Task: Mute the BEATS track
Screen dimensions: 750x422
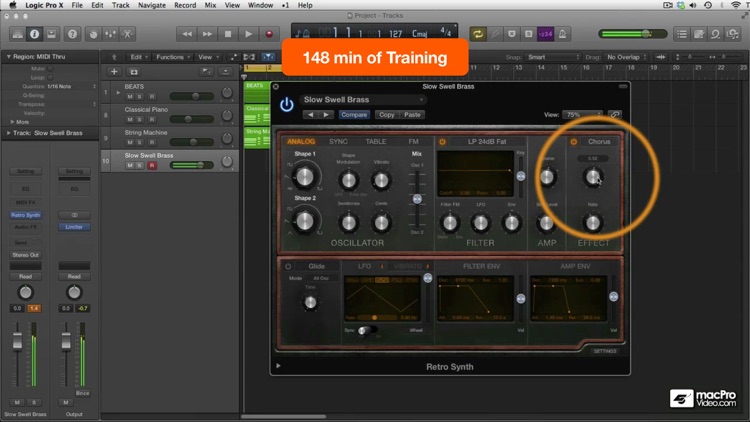Action: tap(130, 96)
